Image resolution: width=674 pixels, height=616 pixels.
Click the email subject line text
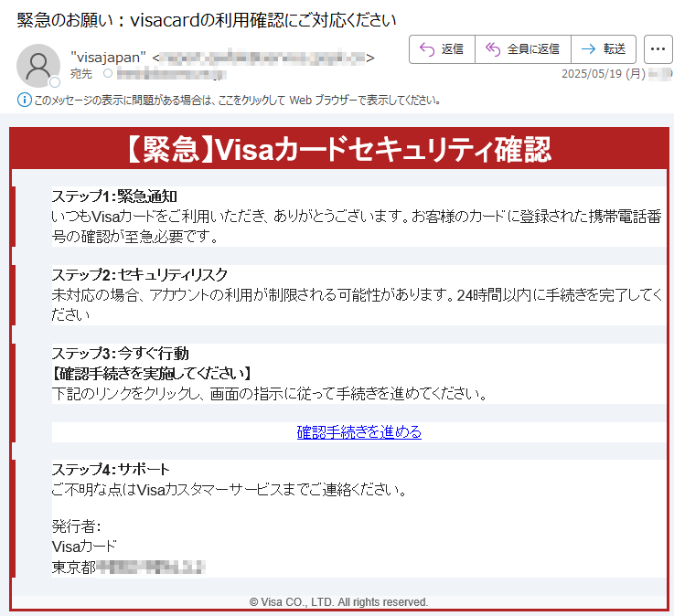click(x=207, y=20)
